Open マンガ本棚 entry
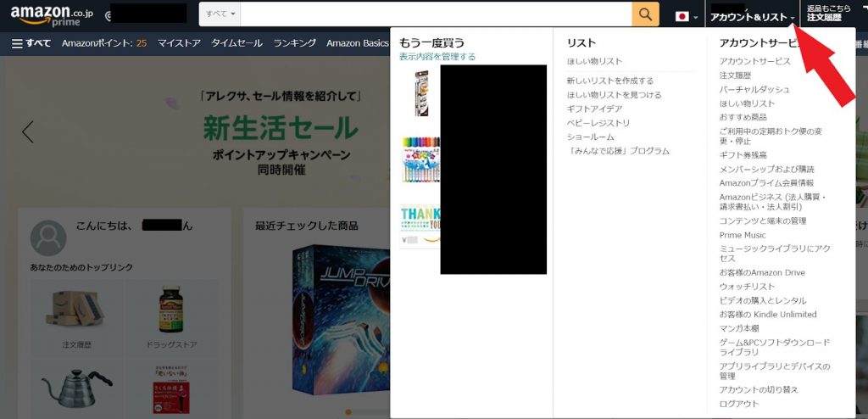868x419 pixels. 739,328
